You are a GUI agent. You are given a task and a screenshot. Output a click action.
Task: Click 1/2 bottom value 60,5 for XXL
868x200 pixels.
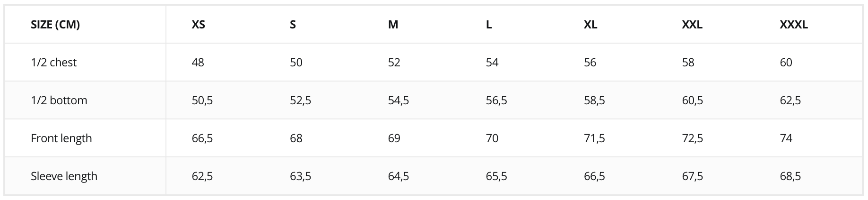(x=693, y=100)
